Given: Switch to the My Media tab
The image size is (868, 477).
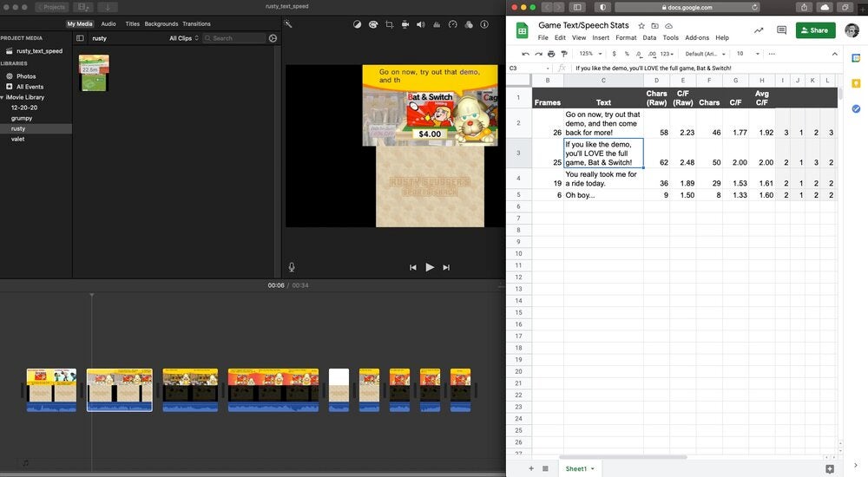Looking at the screenshot, I should [x=80, y=23].
